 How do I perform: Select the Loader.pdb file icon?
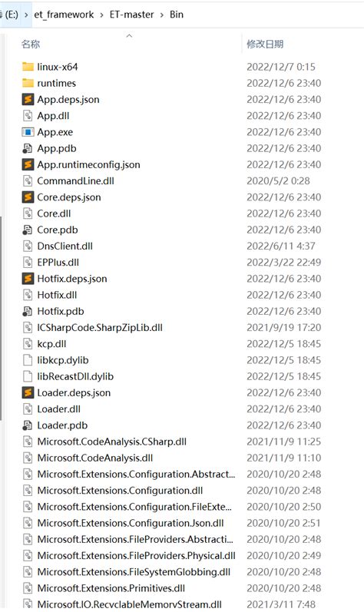(x=28, y=425)
